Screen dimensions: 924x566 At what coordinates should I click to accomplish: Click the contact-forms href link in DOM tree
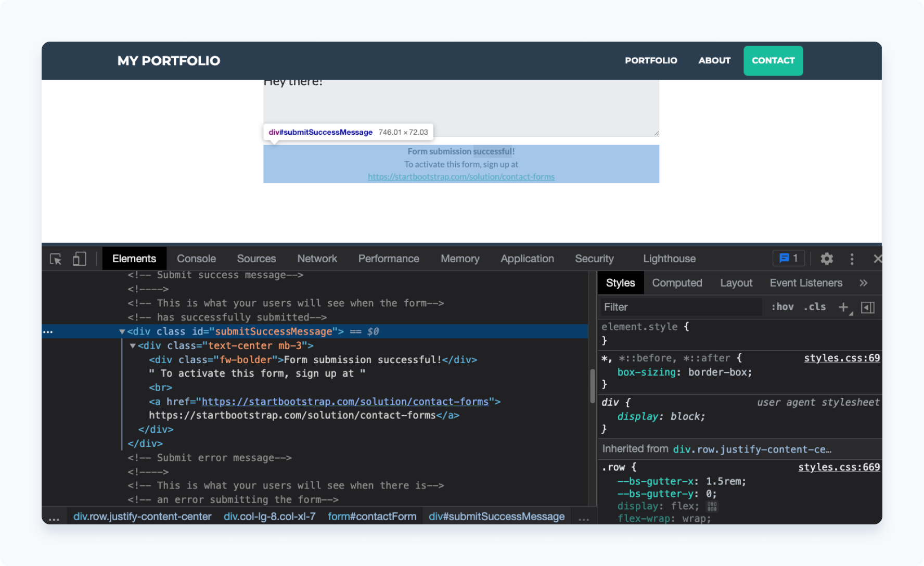345,402
